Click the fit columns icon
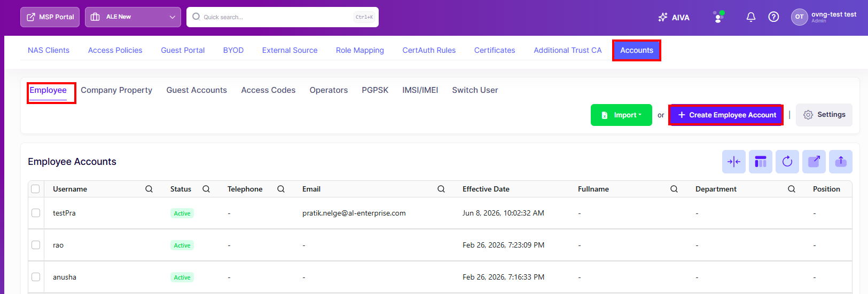The height and width of the screenshot is (294, 868). [733, 162]
